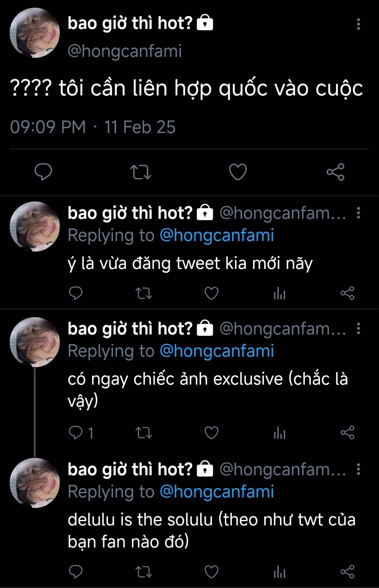Click @hongcanfami mention in the first reply
This screenshot has width=379, height=588.
tap(217, 235)
